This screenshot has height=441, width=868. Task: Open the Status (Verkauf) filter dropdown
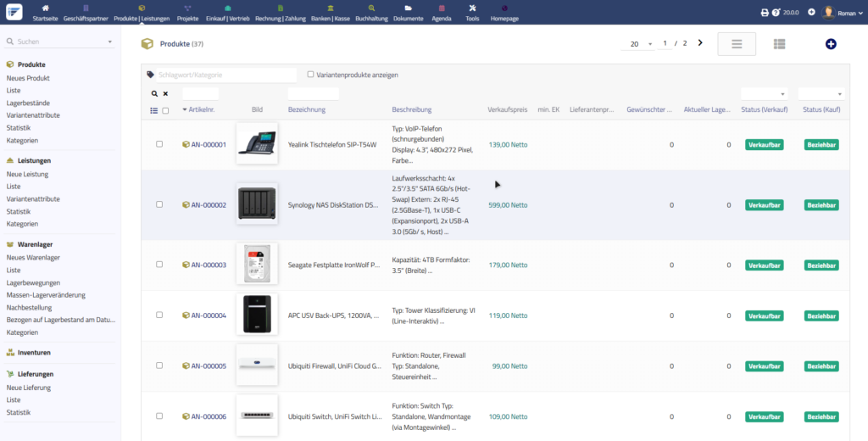click(x=764, y=94)
